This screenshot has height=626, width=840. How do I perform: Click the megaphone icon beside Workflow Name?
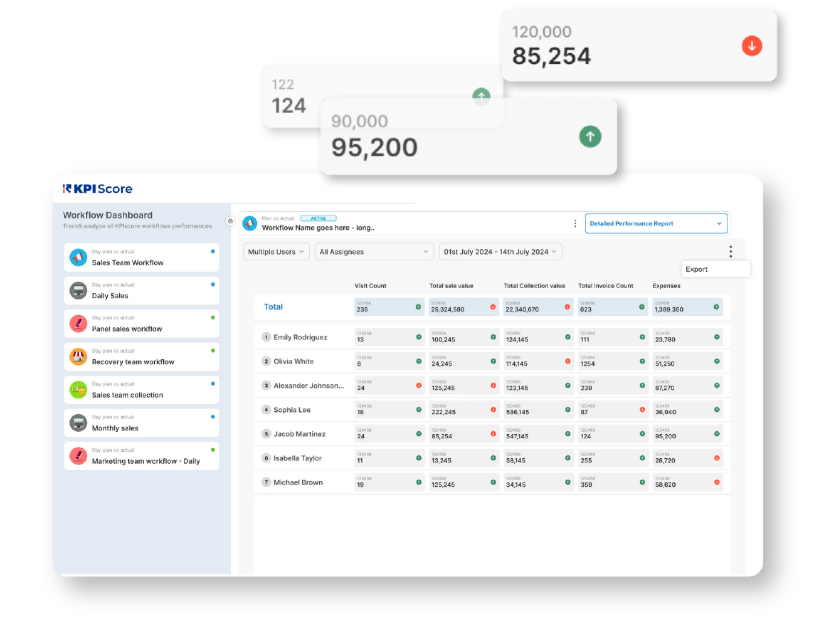(x=250, y=223)
